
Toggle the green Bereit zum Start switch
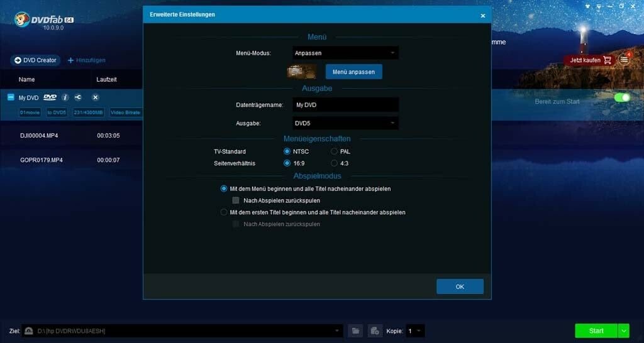[x=622, y=97]
